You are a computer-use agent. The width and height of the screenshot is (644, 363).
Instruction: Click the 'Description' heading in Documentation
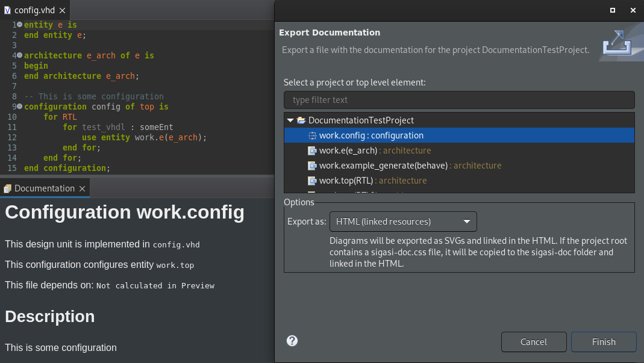49,317
